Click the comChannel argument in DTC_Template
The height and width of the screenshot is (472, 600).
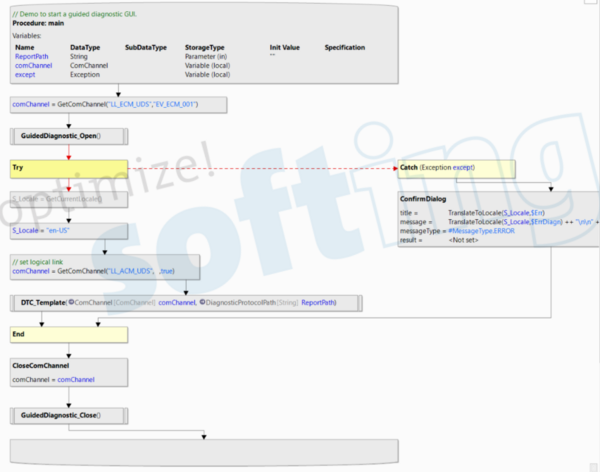(177, 302)
